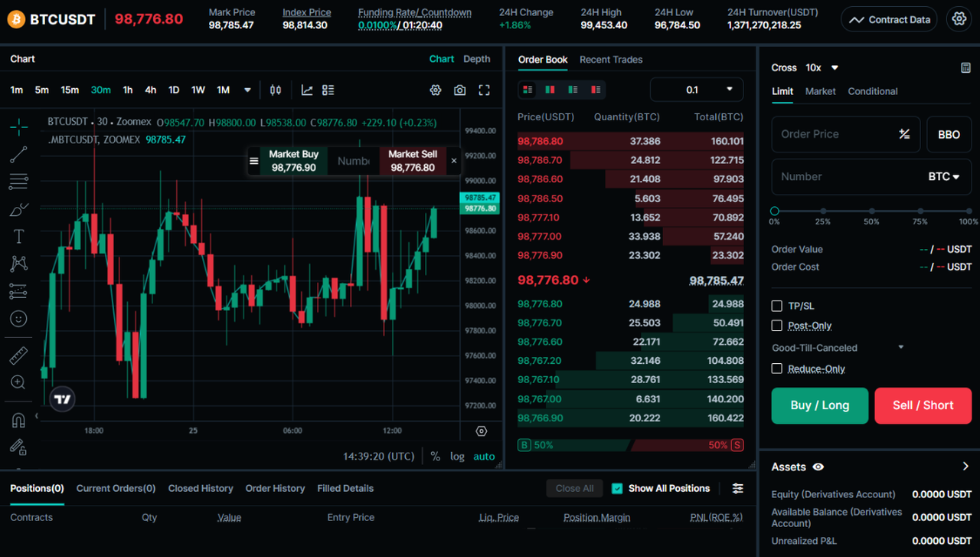The image size is (980, 557).
Task: Open Contract Data button
Action: pos(890,19)
